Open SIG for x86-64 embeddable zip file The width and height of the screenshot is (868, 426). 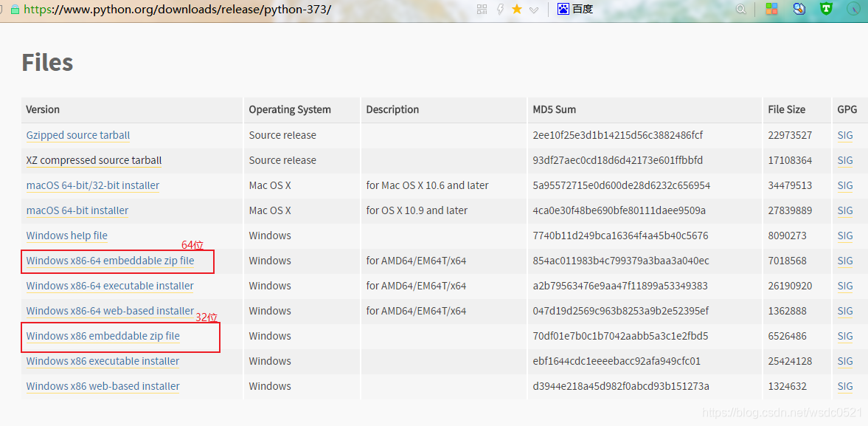point(845,261)
